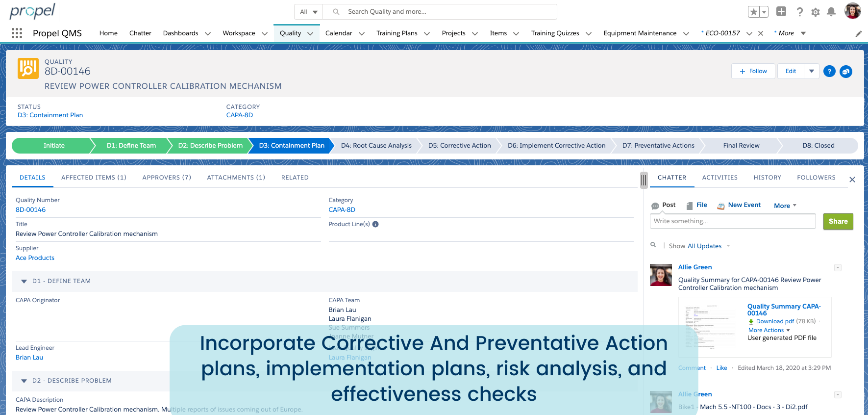The height and width of the screenshot is (415, 868).
Task: Like the Quality Summary post
Action: (x=721, y=368)
